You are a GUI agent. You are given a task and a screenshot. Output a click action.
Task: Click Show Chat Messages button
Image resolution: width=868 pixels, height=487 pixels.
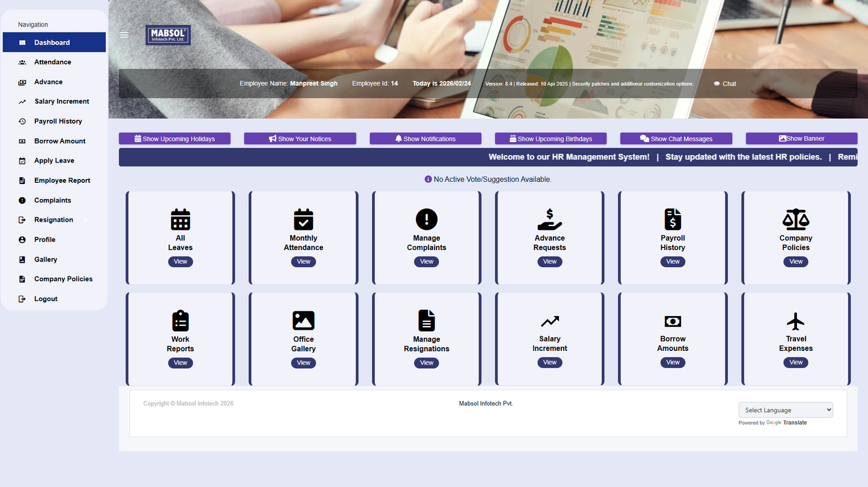pos(676,139)
